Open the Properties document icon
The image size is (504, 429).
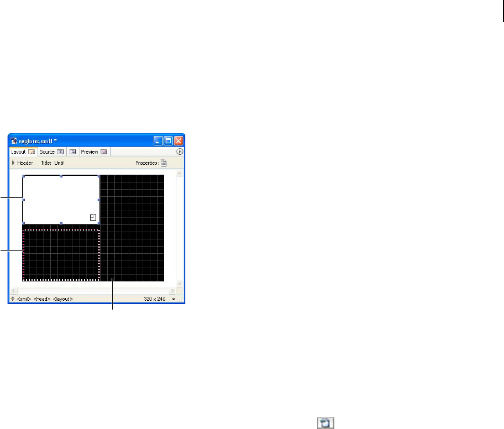tap(164, 163)
